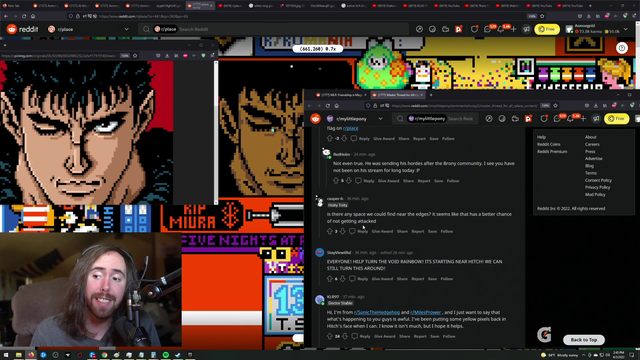The width and height of the screenshot is (640, 360).
Task: Click the Reddit logo in mylittlepony window
Action: point(316,118)
